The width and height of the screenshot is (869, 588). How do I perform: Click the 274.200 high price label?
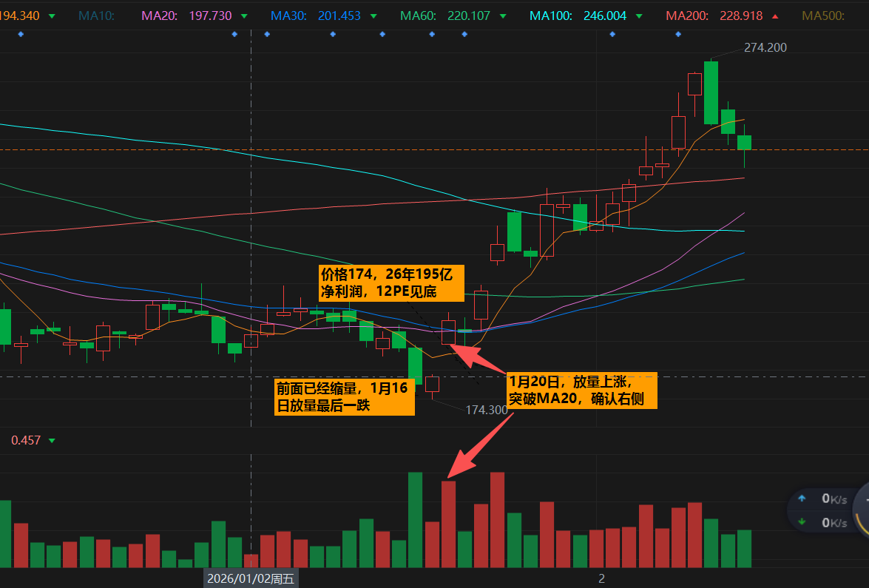point(765,47)
